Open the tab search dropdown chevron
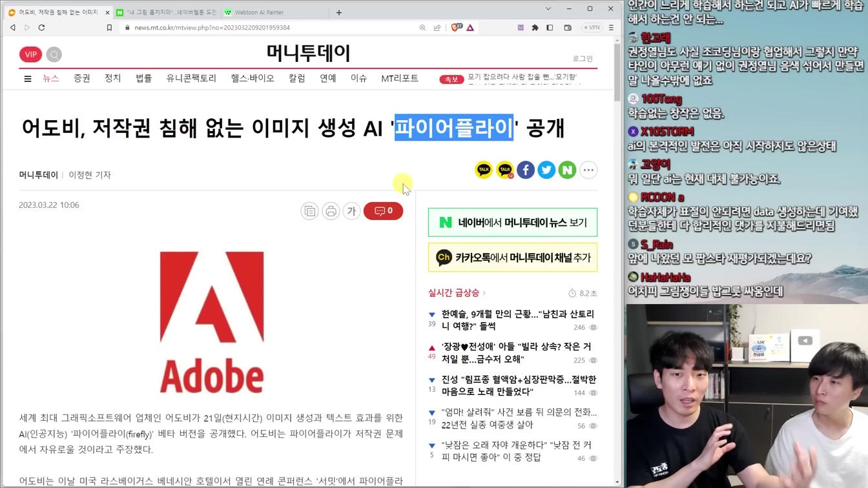This screenshot has width=868, height=488. 548,9
